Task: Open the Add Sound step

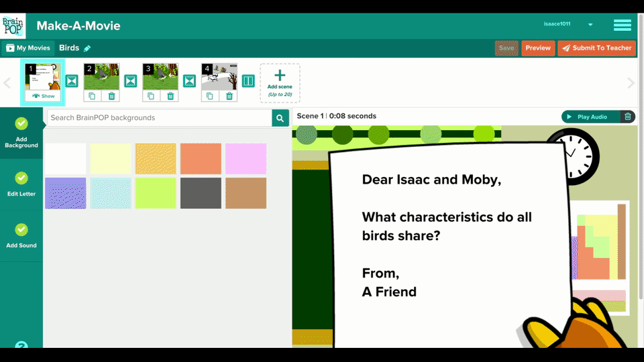Action: 21,235
